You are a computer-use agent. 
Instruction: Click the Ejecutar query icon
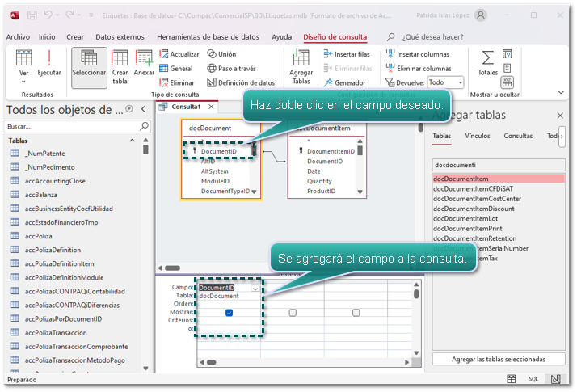coord(48,63)
